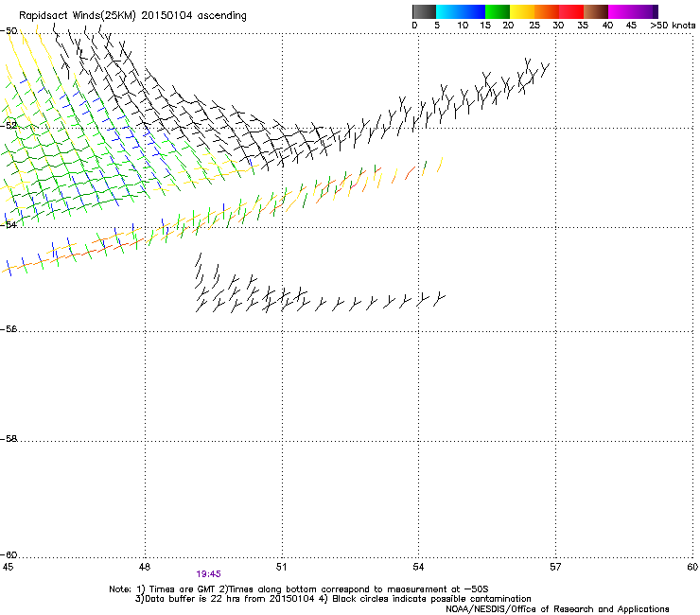Click the note line 'Times are GMT'

coord(183,589)
